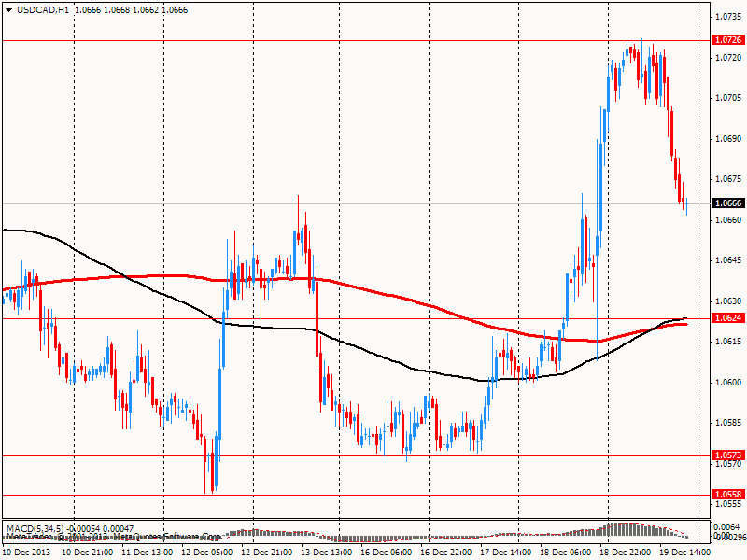Click the 11 Dec 13:00 time label
Image resolution: width=747 pixels, height=560 pixels.
(148, 553)
